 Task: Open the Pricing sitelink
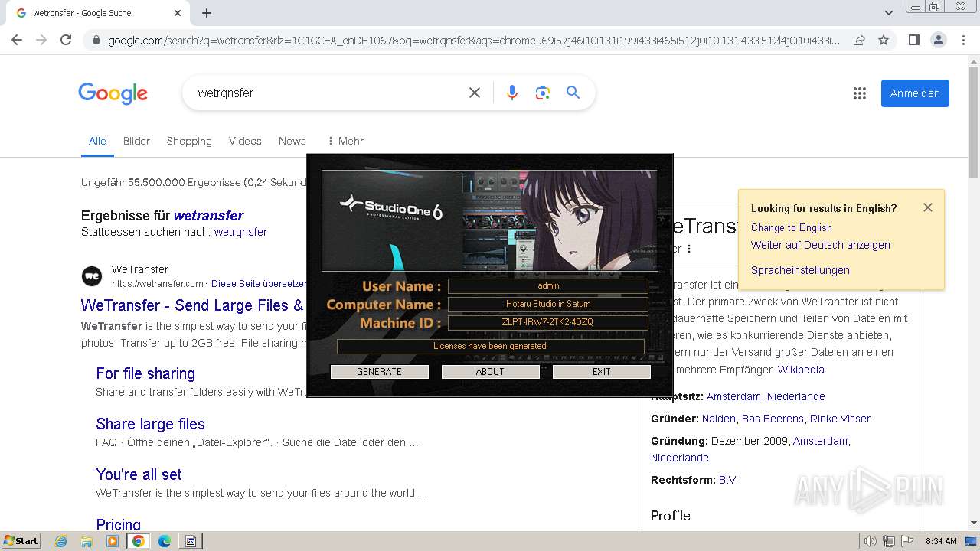[118, 524]
